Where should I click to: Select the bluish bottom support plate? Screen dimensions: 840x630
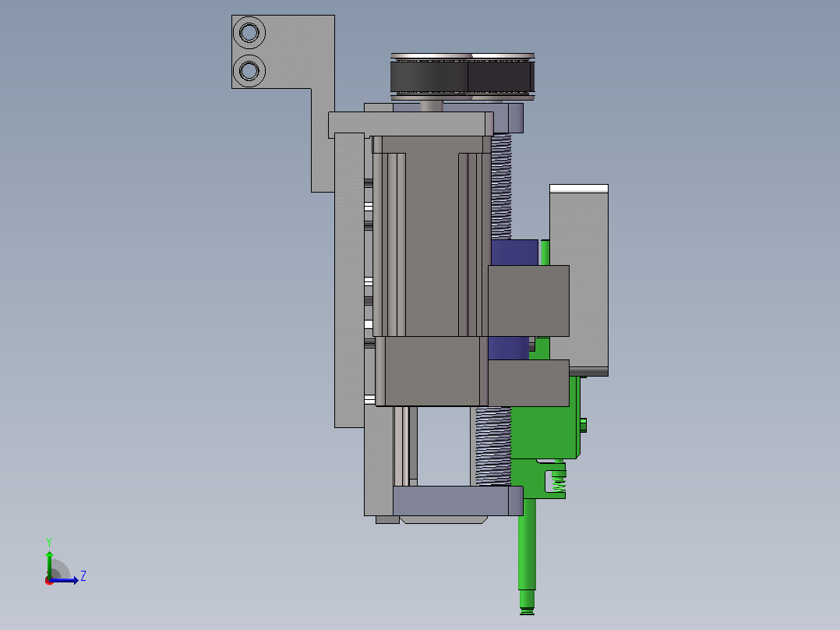tap(458, 501)
